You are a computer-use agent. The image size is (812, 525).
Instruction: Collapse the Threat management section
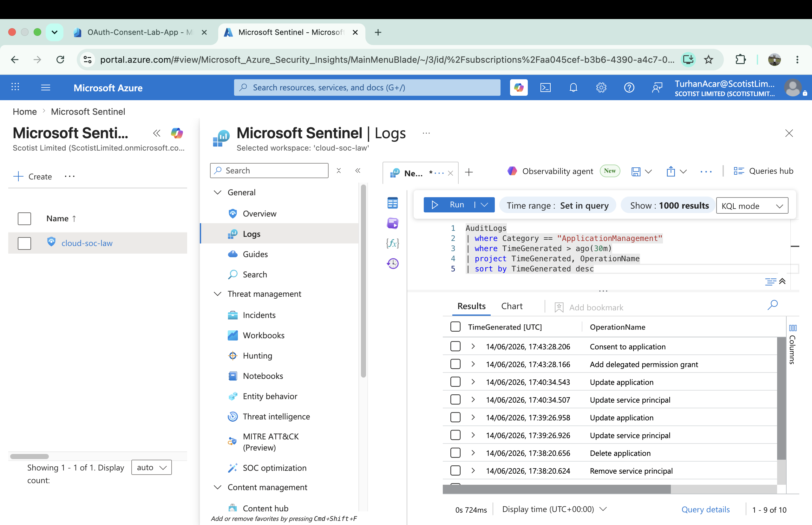point(217,294)
